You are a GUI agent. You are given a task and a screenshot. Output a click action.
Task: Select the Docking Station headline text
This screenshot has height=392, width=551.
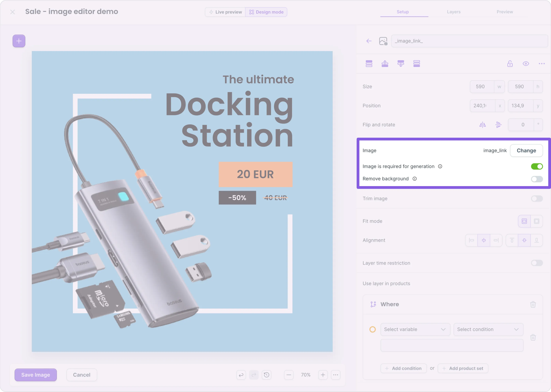[x=229, y=120]
